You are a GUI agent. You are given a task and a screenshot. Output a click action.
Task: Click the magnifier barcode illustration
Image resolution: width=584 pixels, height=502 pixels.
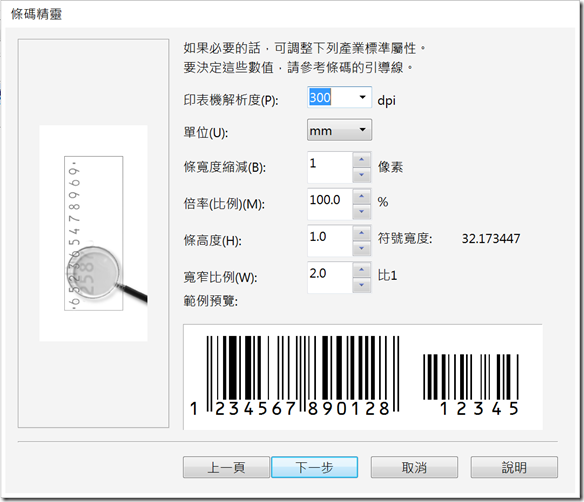click(93, 233)
